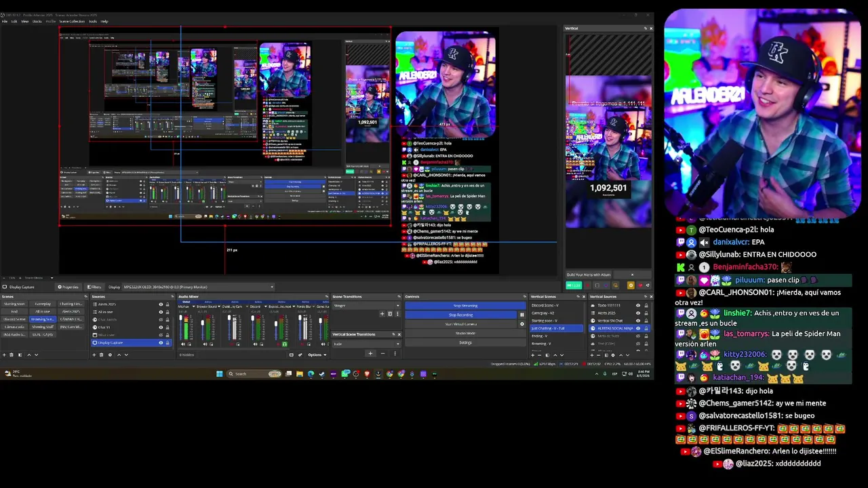Open the File menu in OBS
This screenshot has height=488, width=868.
tap(4, 22)
